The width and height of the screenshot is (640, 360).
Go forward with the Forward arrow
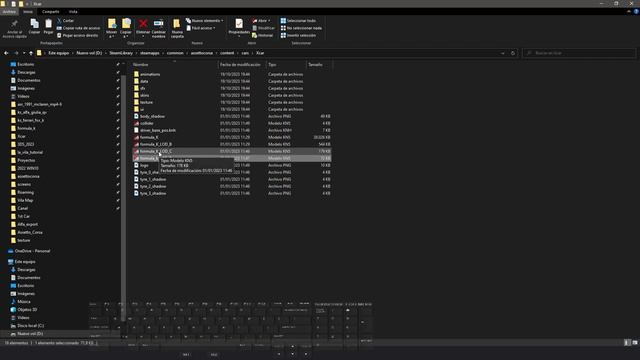tap(16, 53)
